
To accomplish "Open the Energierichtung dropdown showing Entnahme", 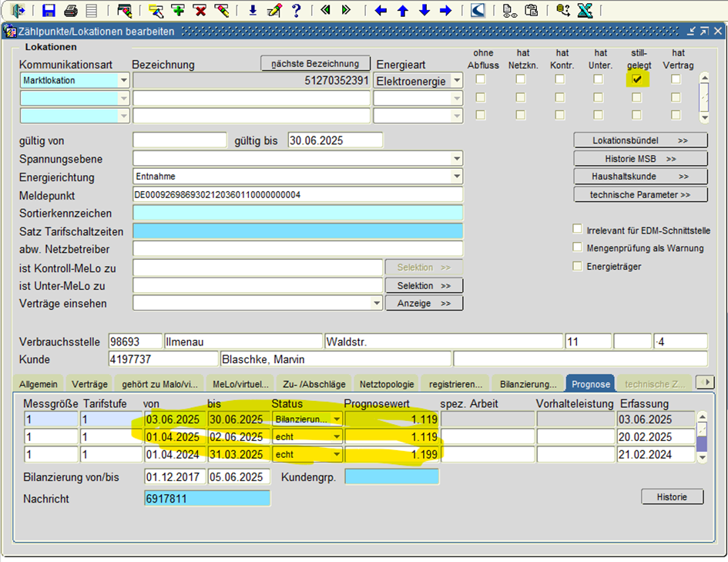I will tap(457, 177).
